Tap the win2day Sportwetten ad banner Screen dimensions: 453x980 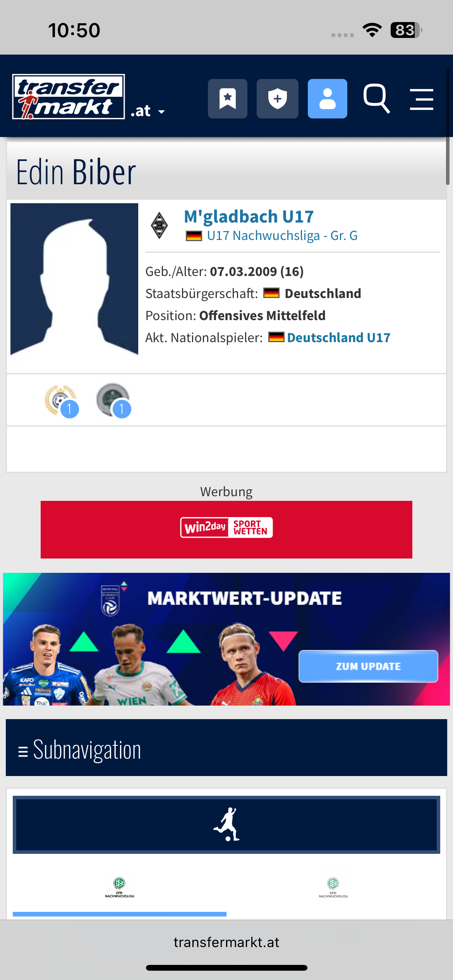pos(226,529)
